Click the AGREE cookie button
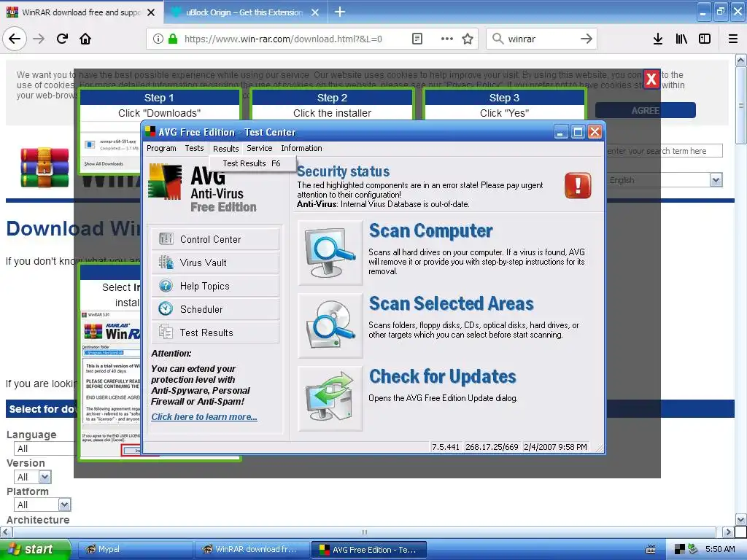747x560 pixels. [646, 111]
